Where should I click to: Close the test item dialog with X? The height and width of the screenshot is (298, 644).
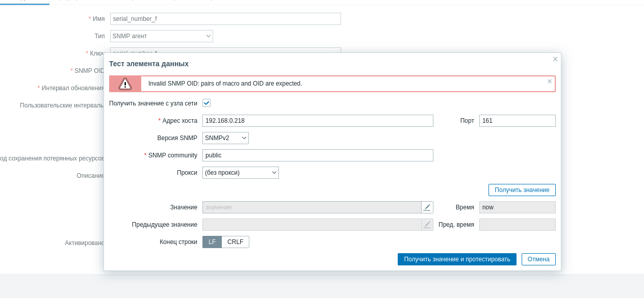[555, 59]
